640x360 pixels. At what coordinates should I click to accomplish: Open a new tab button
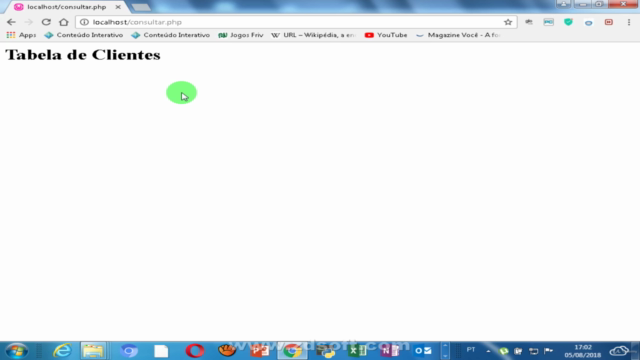pyautogui.click(x=141, y=7)
